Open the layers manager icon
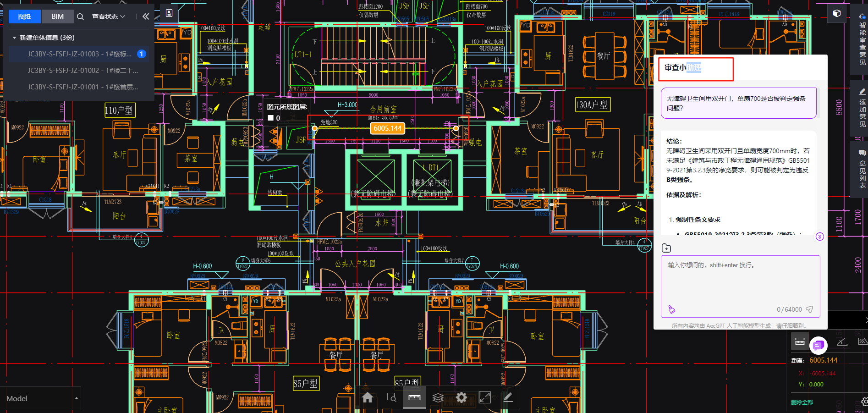This screenshot has height=413, width=868. coord(438,397)
